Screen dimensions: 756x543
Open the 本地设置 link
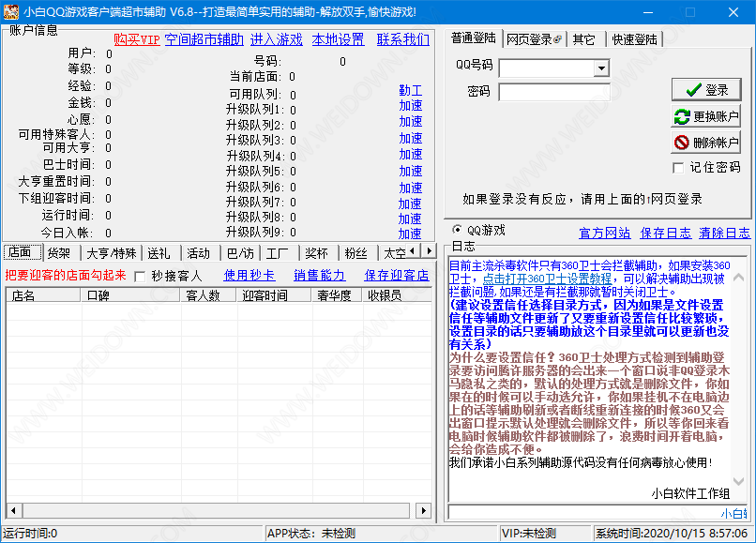(x=338, y=39)
